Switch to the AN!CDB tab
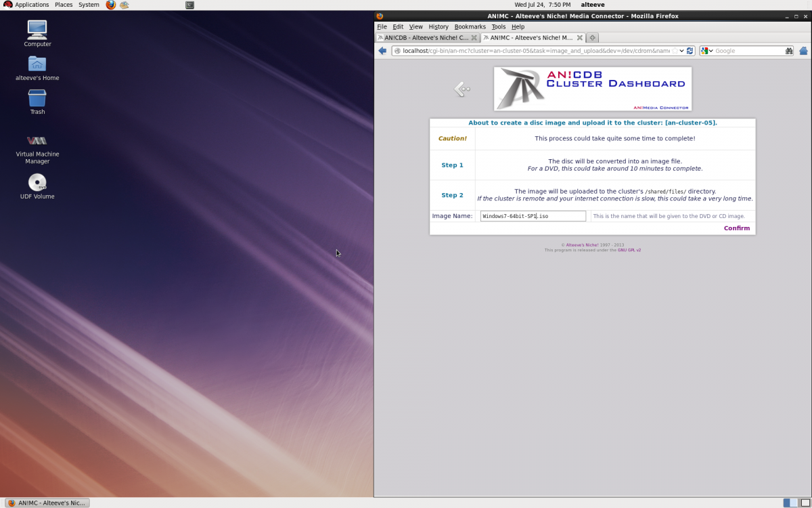Image resolution: width=812 pixels, height=508 pixels. coord(423,38)
